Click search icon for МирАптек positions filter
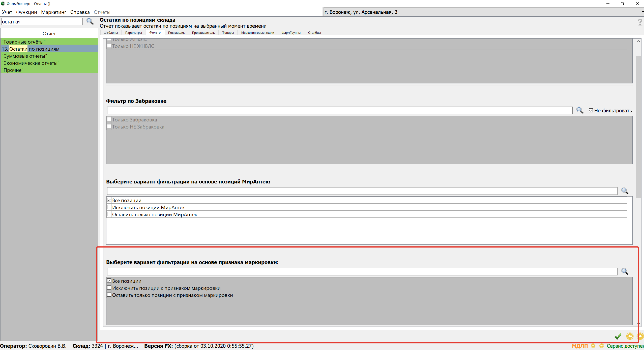644x350 pixels. [x=625, y=191]
